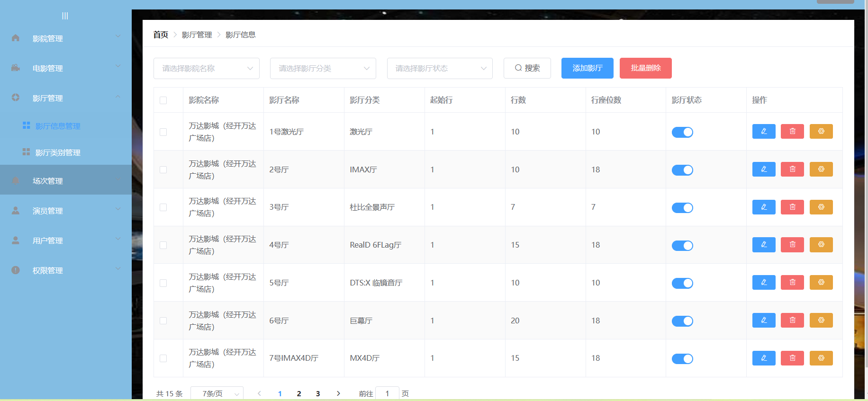The width and height of the screenshot is (868, 401).
Task: Click the next page arrow
Action: [338, 393]
